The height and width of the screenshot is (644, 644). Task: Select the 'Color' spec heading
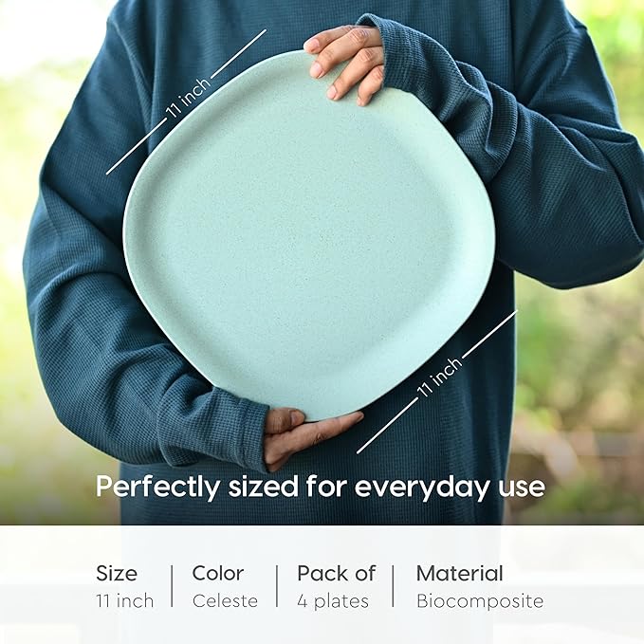click(218, 573)
